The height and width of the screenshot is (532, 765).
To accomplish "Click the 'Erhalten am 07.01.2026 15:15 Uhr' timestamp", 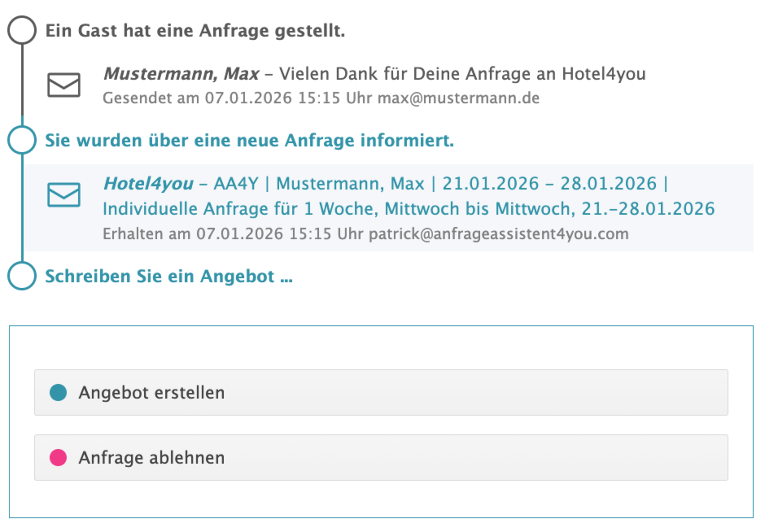I will pyautogui.click(x=233, y=234).
